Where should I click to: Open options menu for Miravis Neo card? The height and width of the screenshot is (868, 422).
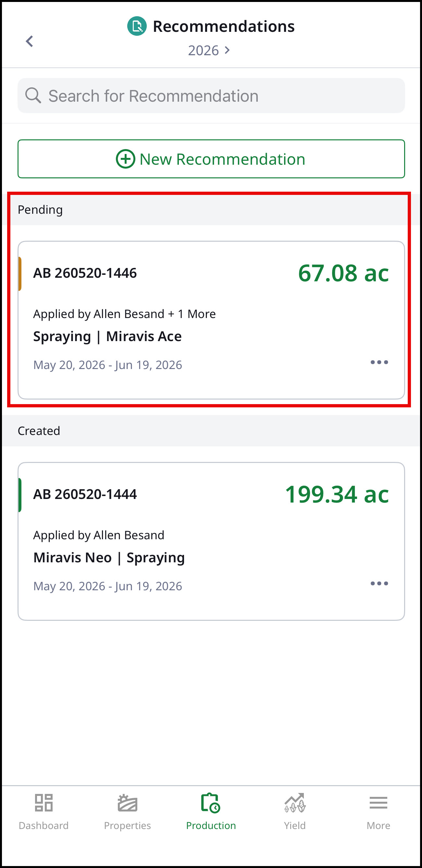[x=379, y=583]
